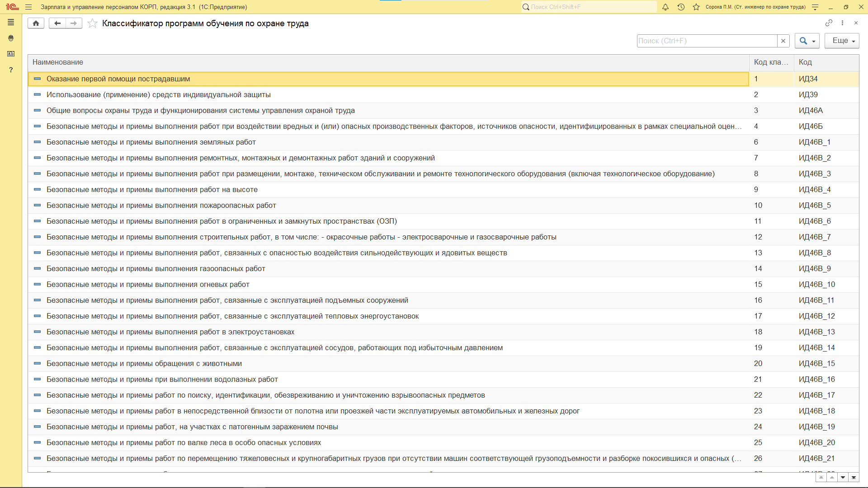The width and height of the screenshot is (868, 488).
Task: Open the sections menu in the sidebar
Action: click(11, 22)
